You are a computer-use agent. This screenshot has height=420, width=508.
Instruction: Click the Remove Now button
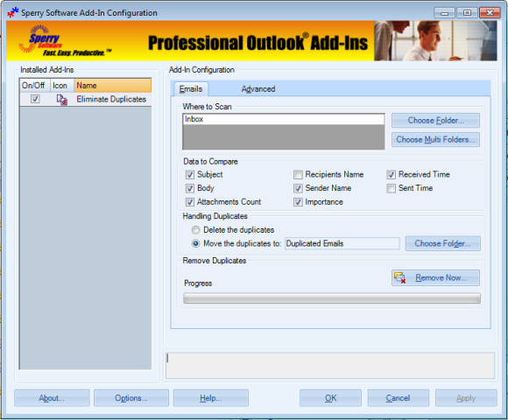[x=435, y=277]
